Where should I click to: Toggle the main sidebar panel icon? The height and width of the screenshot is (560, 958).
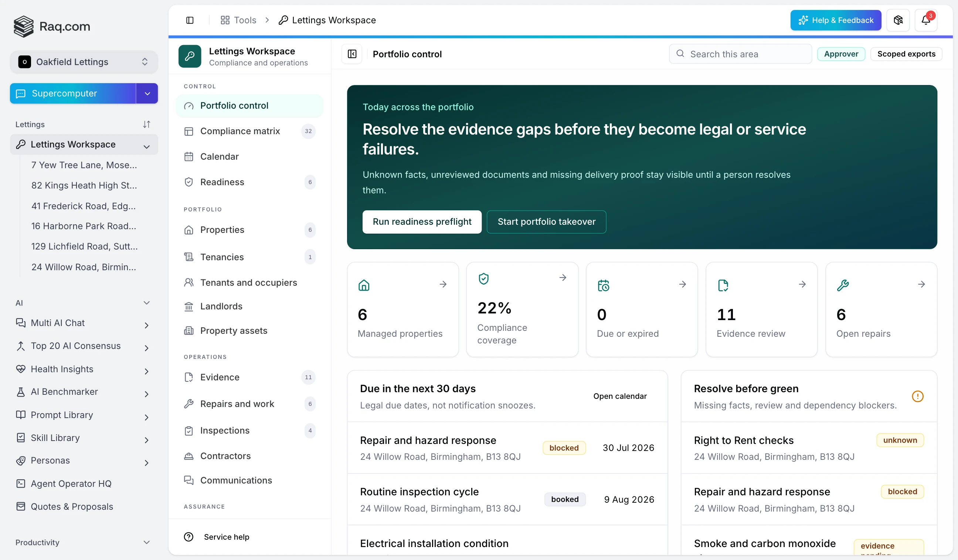click(x=190, y=20)
